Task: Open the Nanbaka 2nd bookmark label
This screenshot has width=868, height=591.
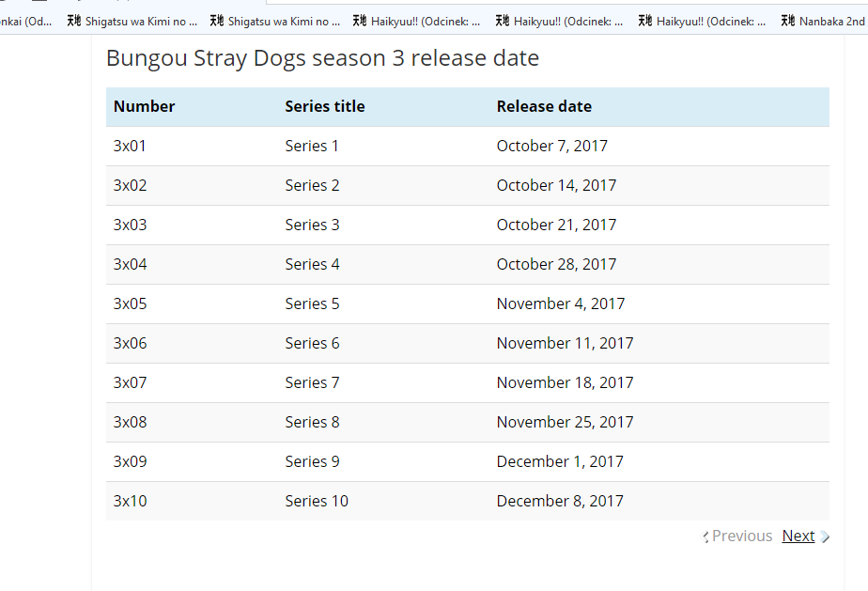Action: coord(831,21)
